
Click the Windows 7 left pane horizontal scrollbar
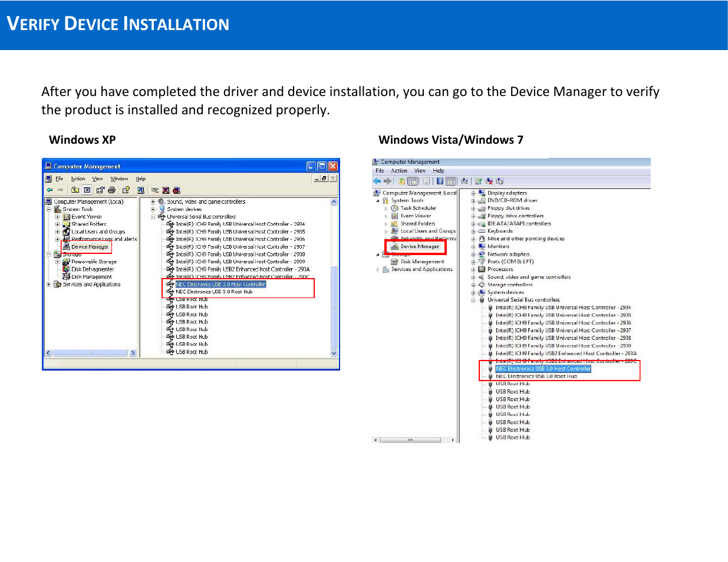pos(414,440)
